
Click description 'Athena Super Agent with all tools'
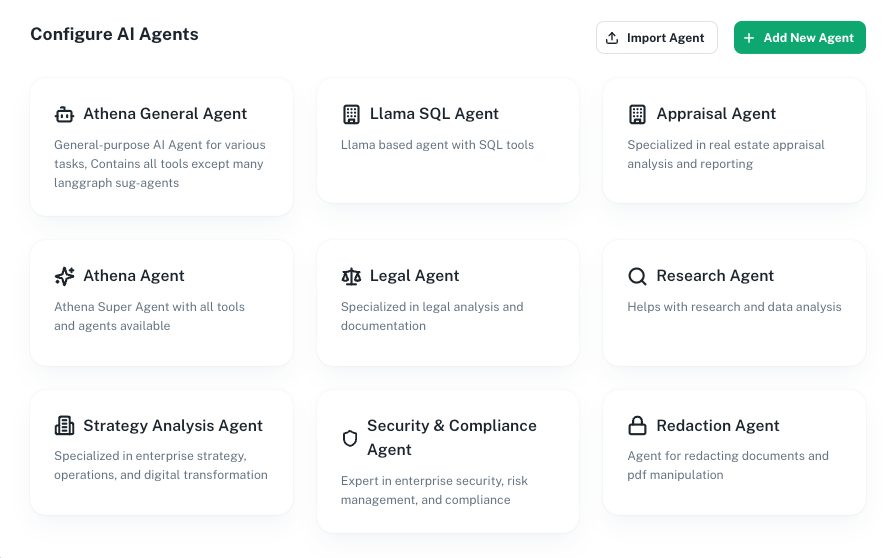tap(149, 316)
